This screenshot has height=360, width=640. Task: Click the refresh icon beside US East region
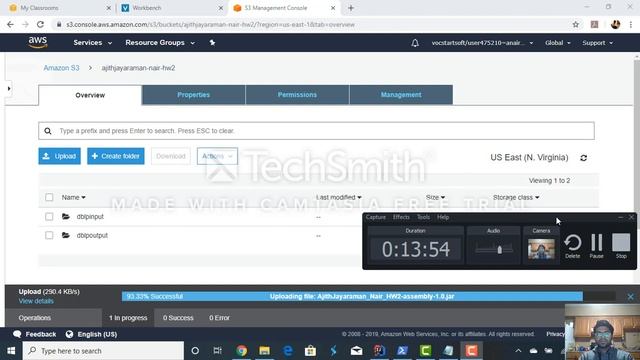click(x=584, y=158)
